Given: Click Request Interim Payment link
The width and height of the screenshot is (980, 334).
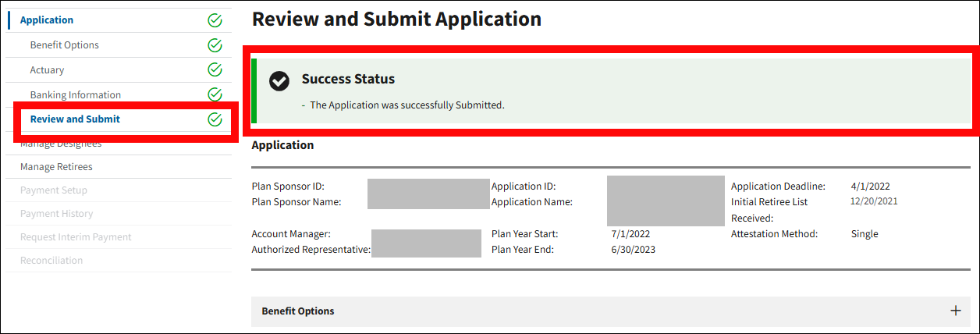Looking at the screenshot, I should click(76, 237).
